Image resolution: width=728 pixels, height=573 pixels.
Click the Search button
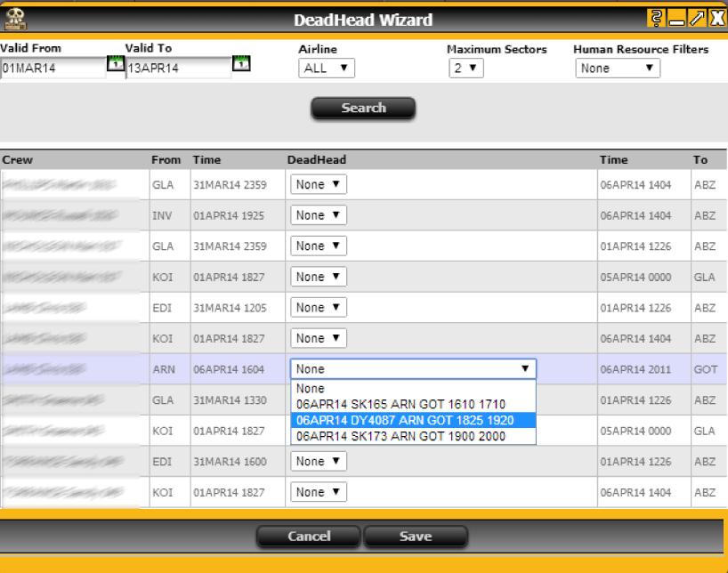363,108
